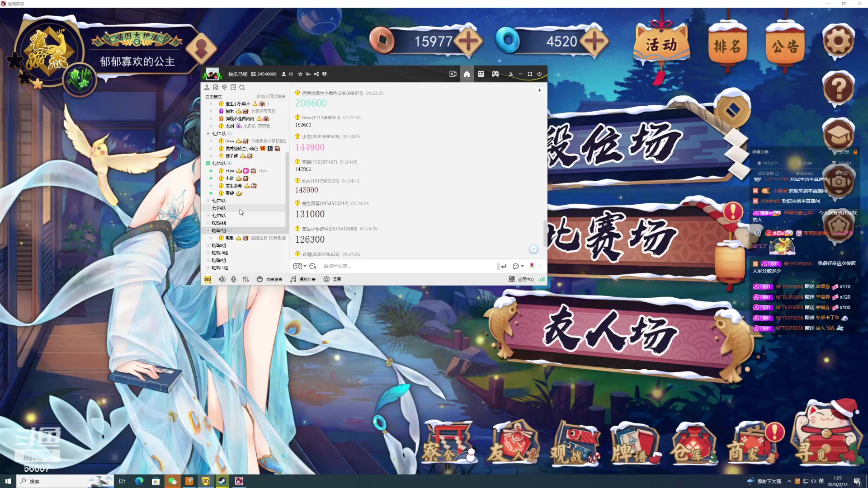Image resolution: width=868 pixels, height=488 pixels.
Task: Collapse the 七夕2队 channel group
Action: (x=208, y=164)
